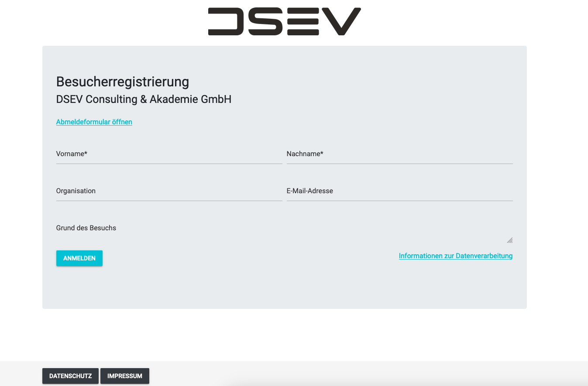Open the IMPRESSUM footer button

coord(125,376)
